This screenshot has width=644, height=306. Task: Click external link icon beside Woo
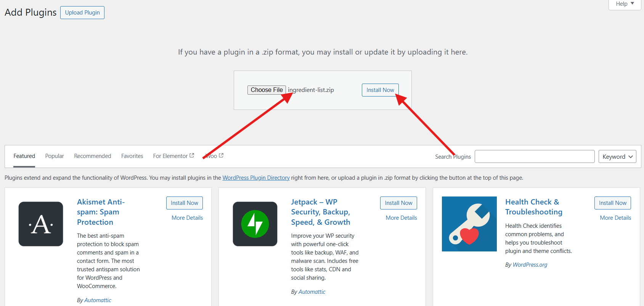[221, 155]
